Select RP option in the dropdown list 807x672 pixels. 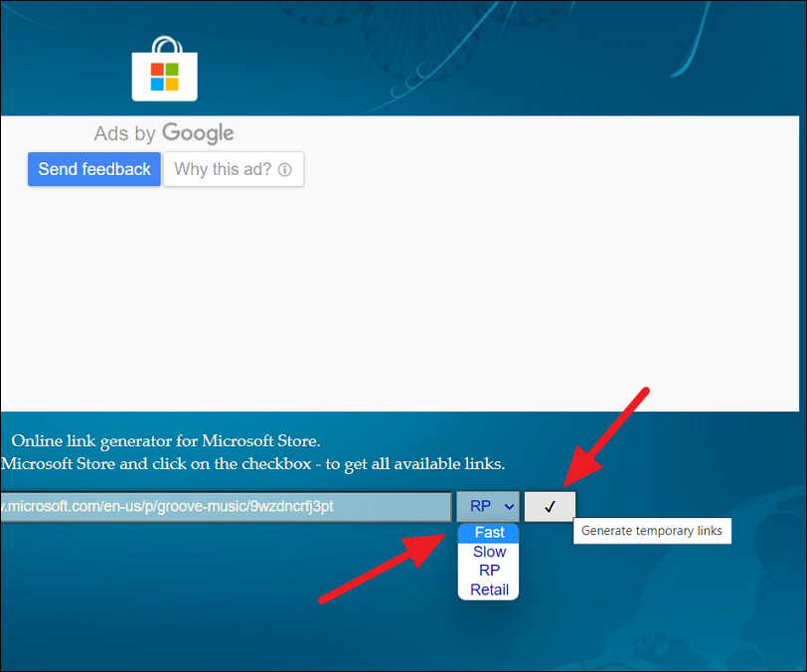coord(488,571)
